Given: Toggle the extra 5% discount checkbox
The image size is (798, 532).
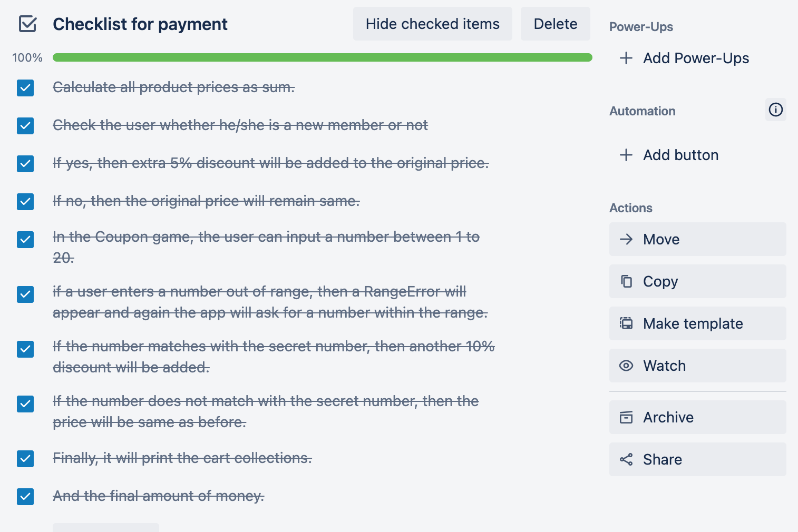Looking at the screenshot, I should 25,164.
